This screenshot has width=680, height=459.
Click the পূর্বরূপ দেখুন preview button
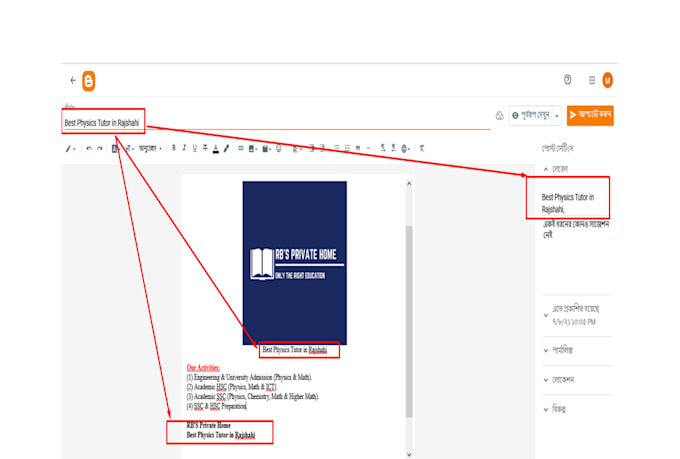531,115
